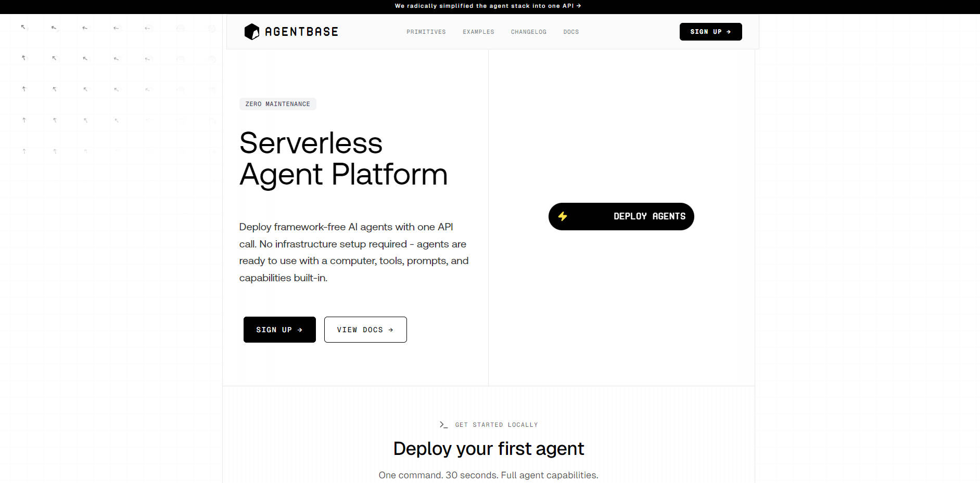Viewport: 980px width, 483px height.
Task: Click the arrow in the hero Sign Up button
Action: 300,329
